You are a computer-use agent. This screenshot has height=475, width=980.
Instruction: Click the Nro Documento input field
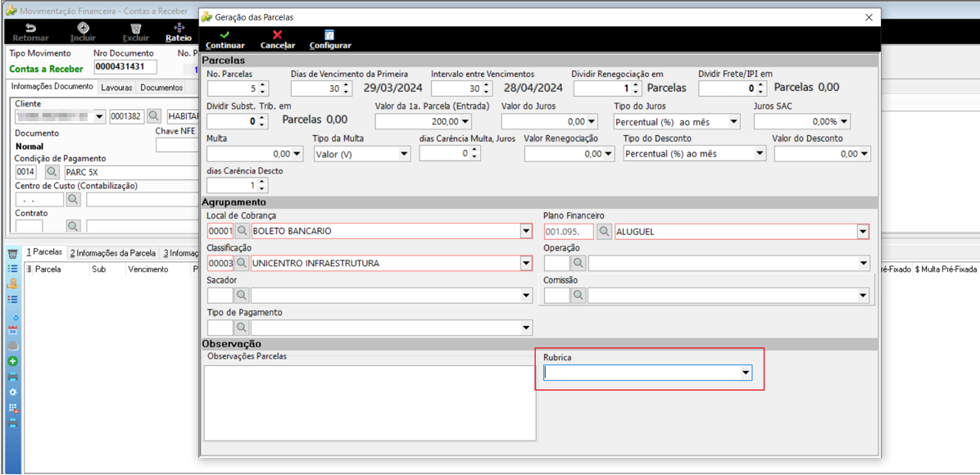pos(125,67)
